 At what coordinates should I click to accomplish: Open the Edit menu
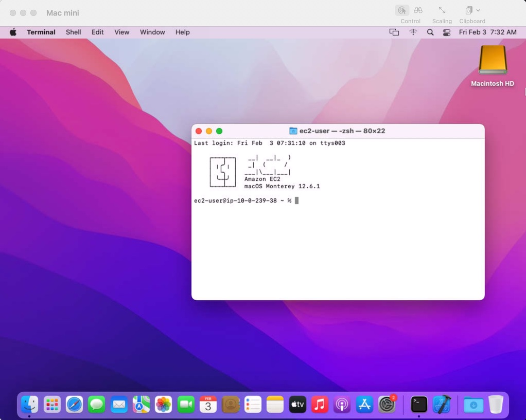click(98, 32)
